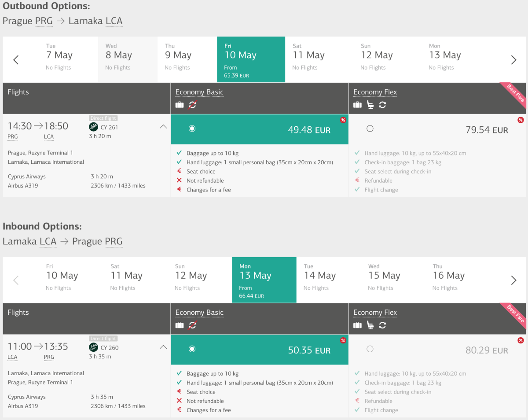Open the inbound Economy Flex header link

(375, 313)
